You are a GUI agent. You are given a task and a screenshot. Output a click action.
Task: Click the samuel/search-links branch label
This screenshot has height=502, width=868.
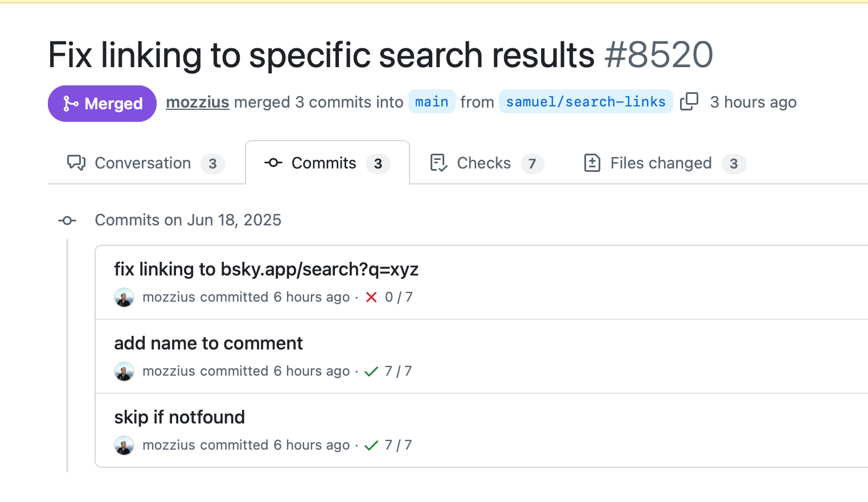click(586, 102)
